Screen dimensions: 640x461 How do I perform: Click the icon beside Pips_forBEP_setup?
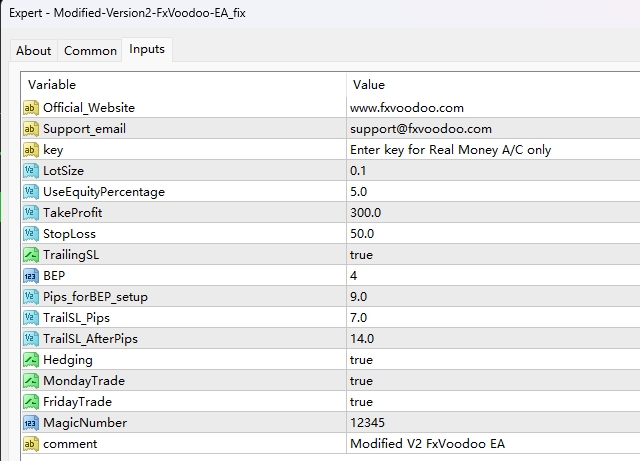click(31, 297)
